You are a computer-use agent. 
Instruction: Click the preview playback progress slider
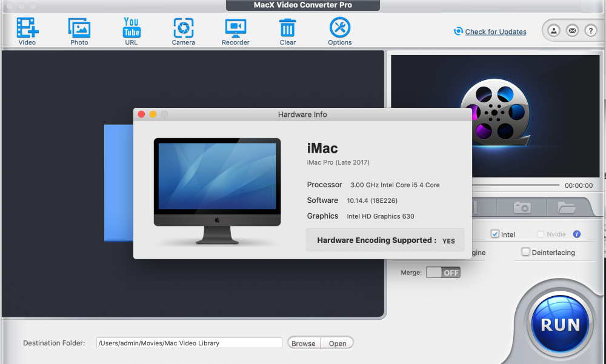[516, 185]
